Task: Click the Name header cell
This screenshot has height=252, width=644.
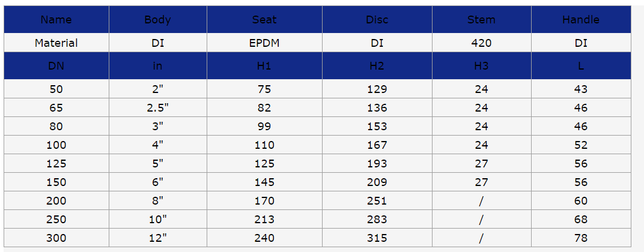Action: [x=56, y=19]
